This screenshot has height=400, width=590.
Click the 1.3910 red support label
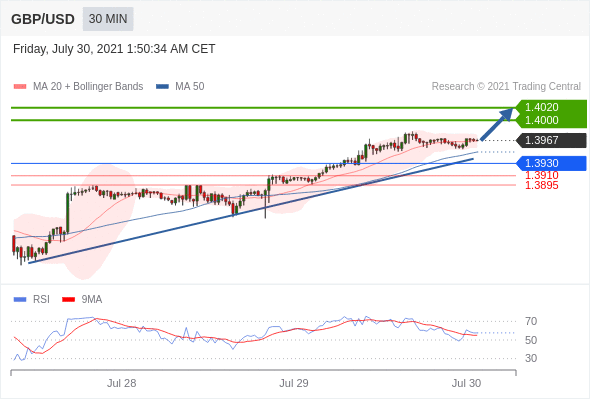coord(541,175)
